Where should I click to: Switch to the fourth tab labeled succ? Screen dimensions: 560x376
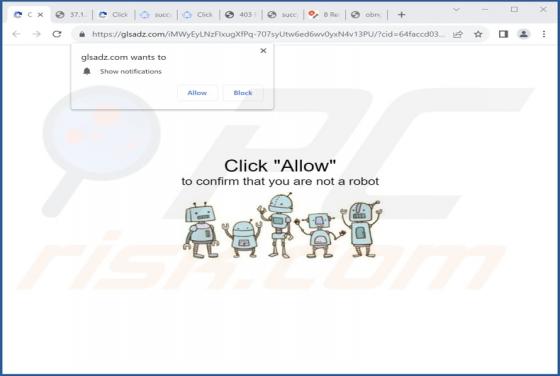[x=156, y=15]
